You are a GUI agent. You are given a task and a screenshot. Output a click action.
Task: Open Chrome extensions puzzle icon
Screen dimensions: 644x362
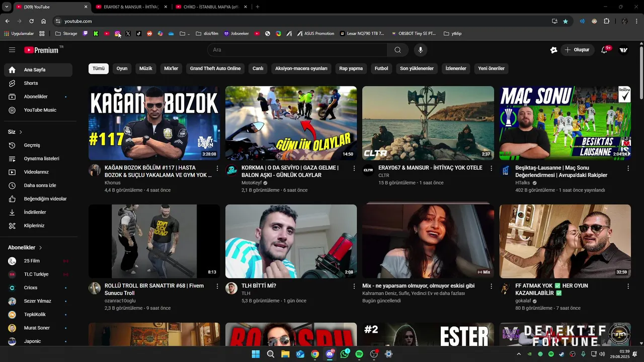(x=606, y=21)
